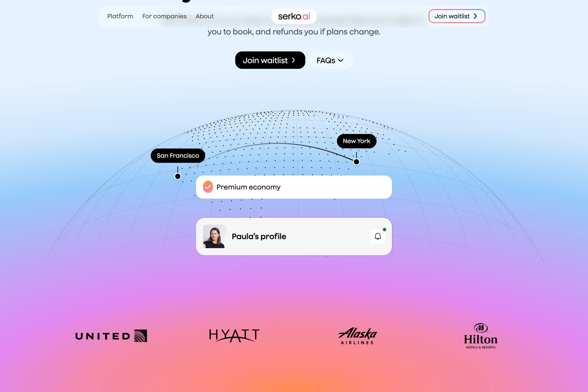Screen dimensions: 588x392
Task: Expand the FAQs dropdown chevron
Action: coord(340,60)
